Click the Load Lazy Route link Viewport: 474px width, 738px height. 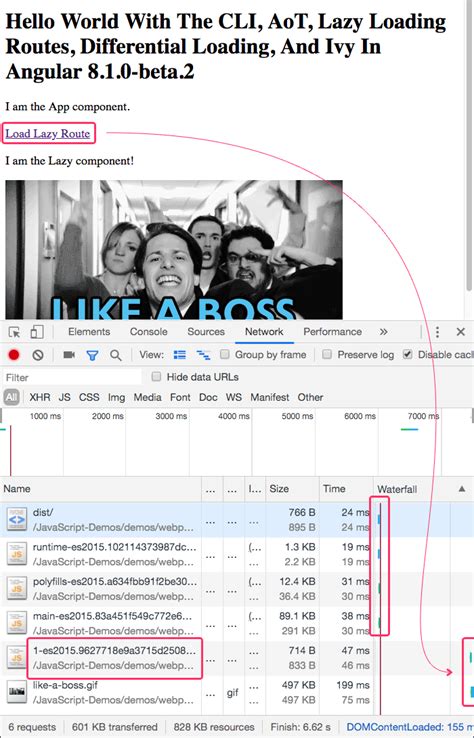pos(48,134)
